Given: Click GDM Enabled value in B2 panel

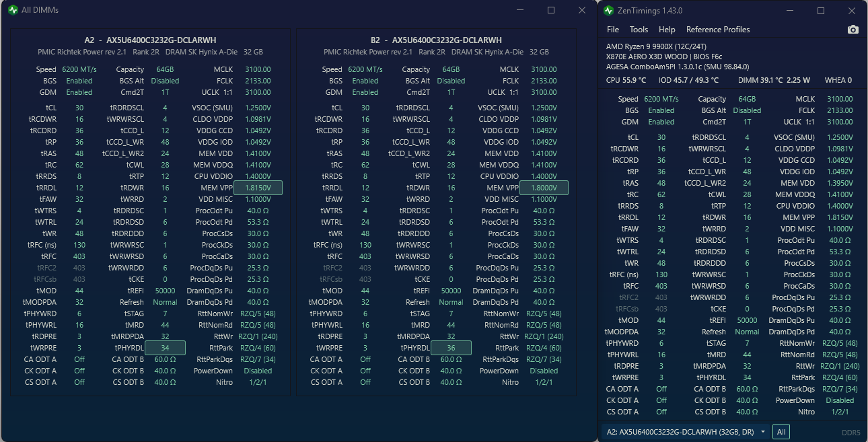Looking at the screenshot, I should [x=365, y=92].
